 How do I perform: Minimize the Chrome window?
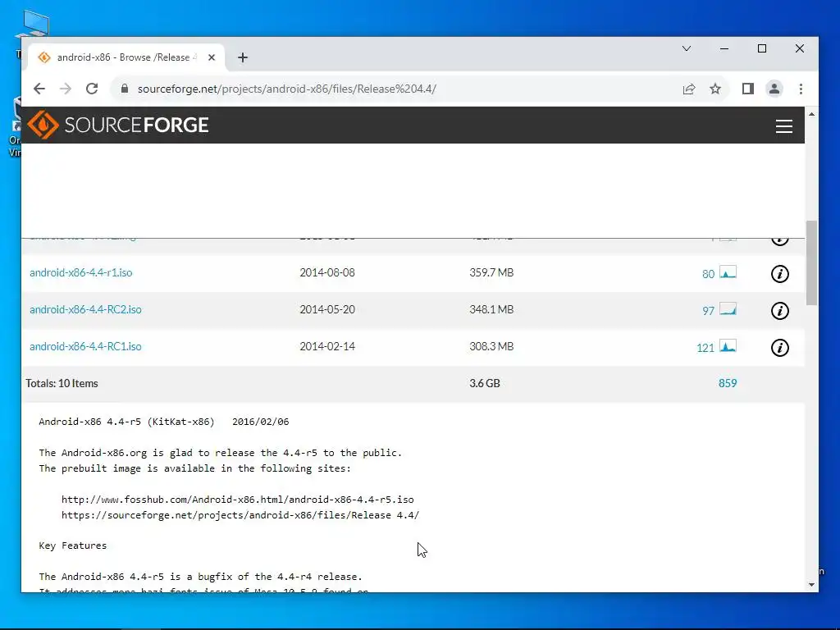pos(724,48)
